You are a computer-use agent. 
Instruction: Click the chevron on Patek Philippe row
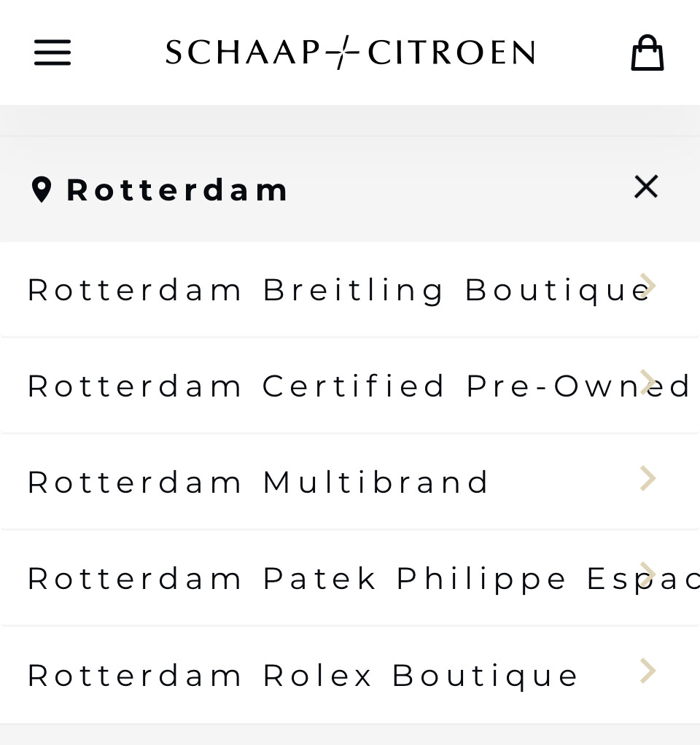tap(647, 574)
